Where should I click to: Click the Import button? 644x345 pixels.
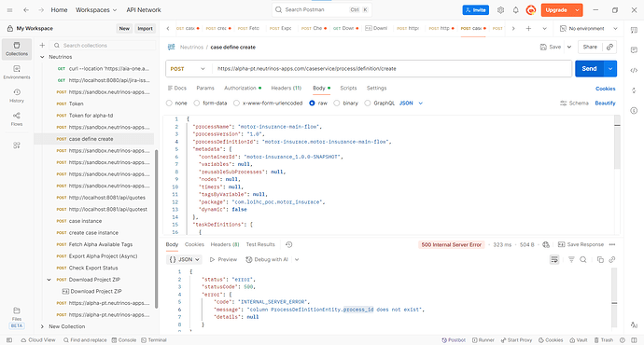point(145,28)
